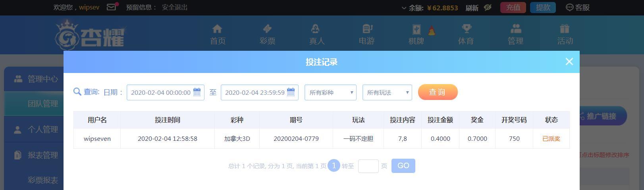Open the mail envelope icon with red dot
Viewport: 644px width, 190px height.
click(112, 7)
